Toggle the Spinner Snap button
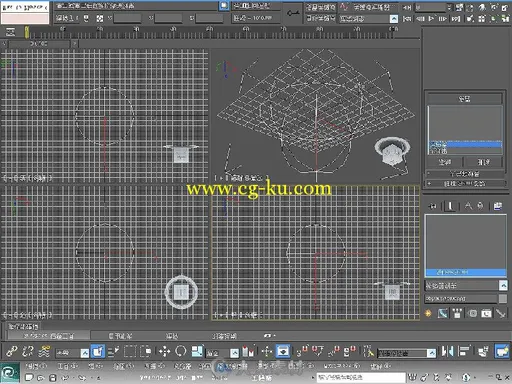 click(349, 351)
